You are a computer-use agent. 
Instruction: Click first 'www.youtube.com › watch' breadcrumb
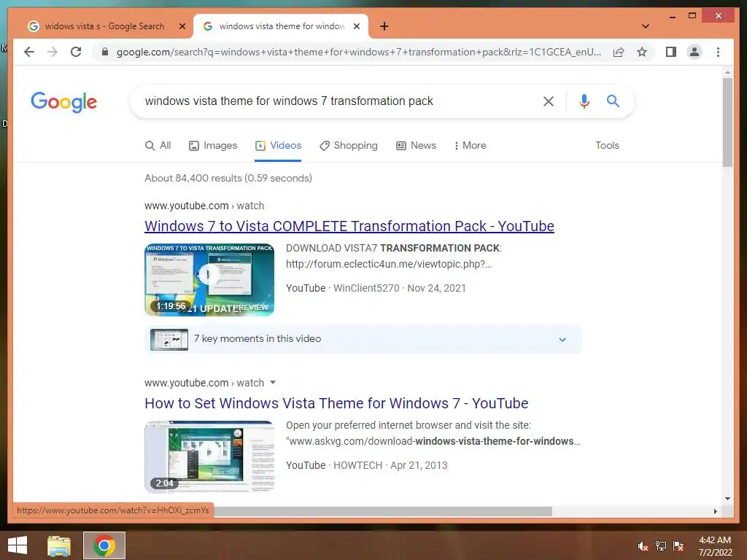(204, 206)
